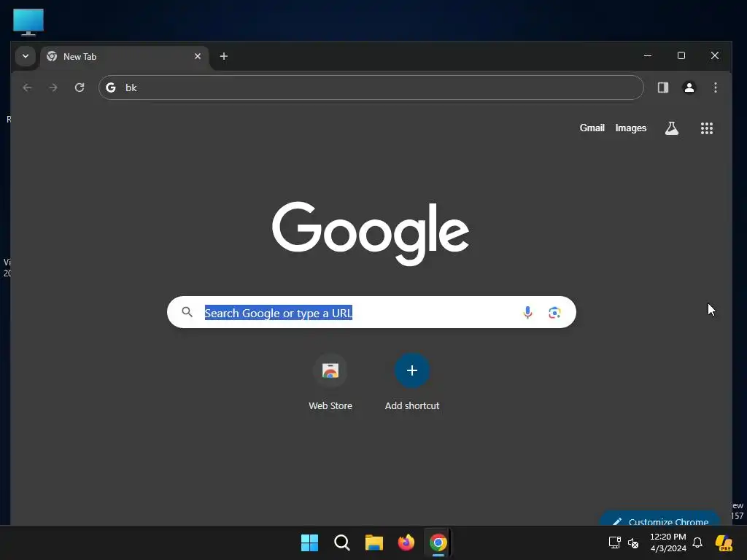
Task: Click the Google logo
Action: point(371,233)
